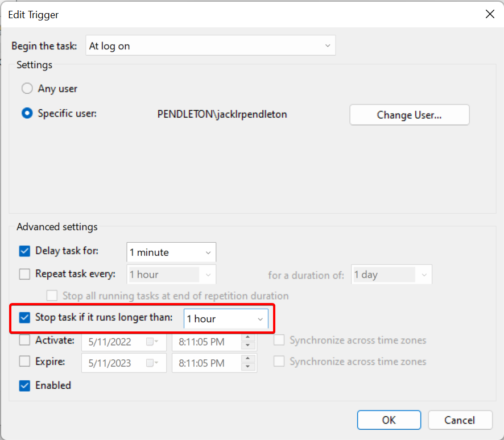Select the Any user radio option
Image resolution: width=504 pixels, height=440 pixels.
pyautogui.click(x=27, y=89)
